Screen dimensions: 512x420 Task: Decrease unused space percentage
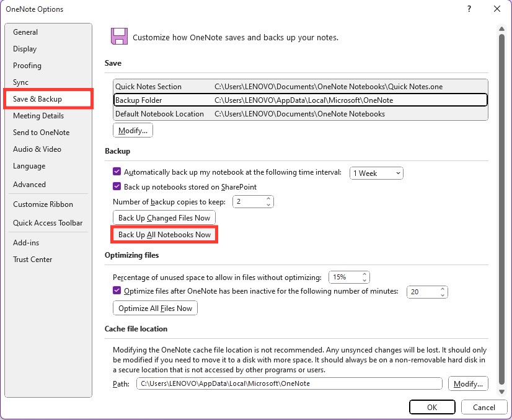pos(364,281)
